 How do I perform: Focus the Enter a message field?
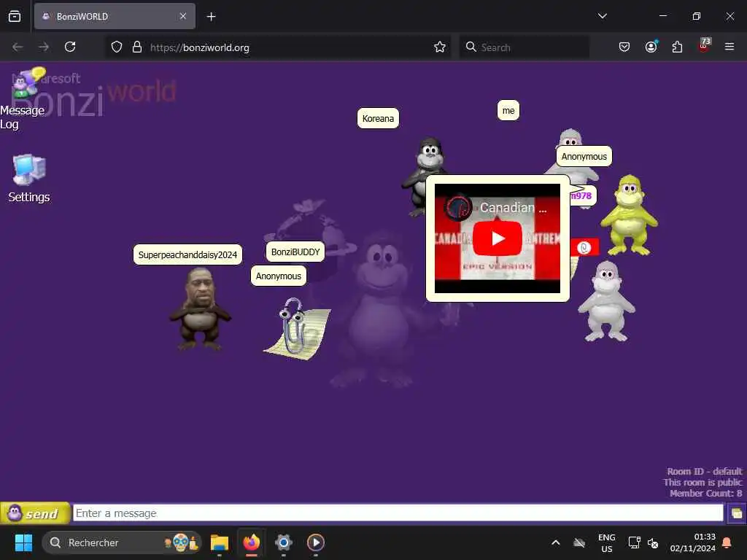click(398, 513)
